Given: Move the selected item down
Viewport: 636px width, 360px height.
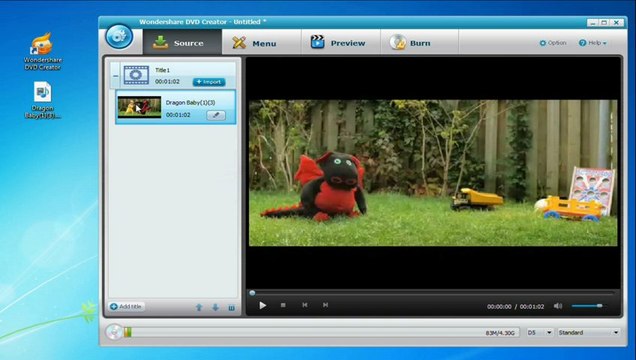Looking at the screenshot, I should (x=215, y=308).
